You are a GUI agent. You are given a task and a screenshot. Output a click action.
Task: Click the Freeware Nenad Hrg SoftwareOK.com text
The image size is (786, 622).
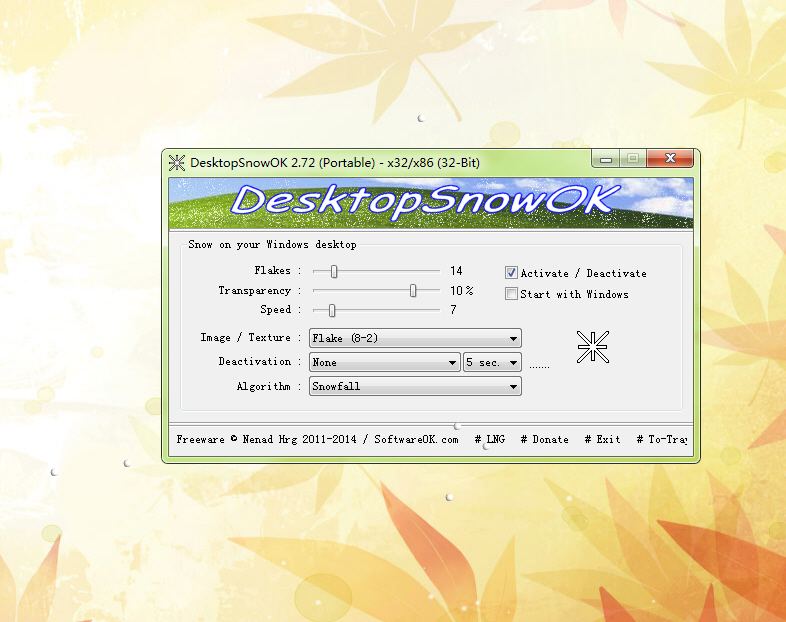317,440
